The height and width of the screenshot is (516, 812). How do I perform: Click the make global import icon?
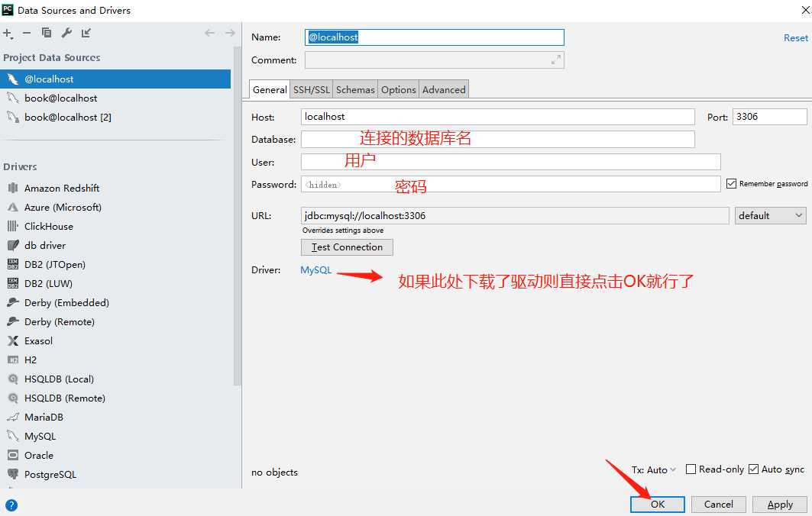tap(86, 33)
